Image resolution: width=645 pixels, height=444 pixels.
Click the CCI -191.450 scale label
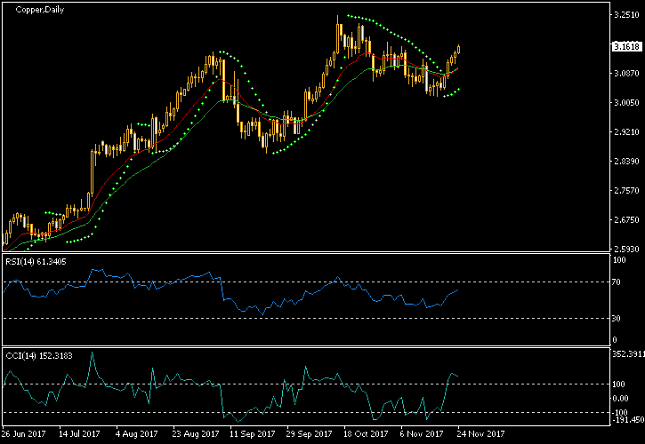point(628,420)
